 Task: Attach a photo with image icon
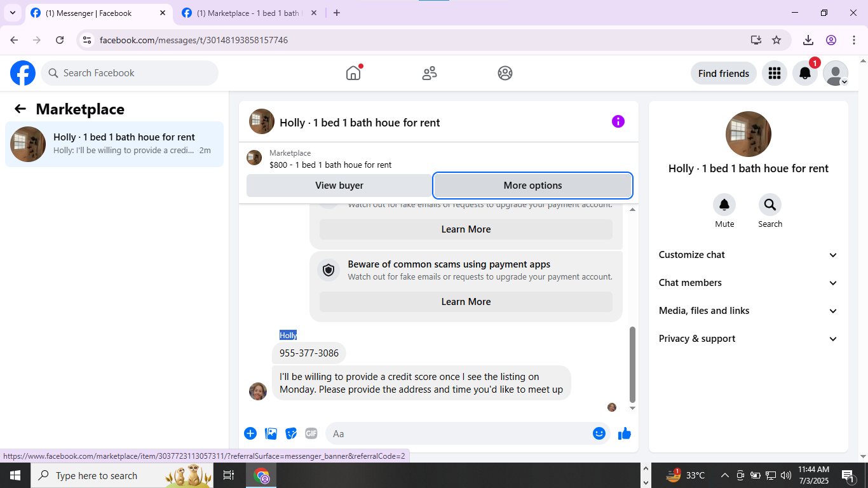(x=271, y=433)
